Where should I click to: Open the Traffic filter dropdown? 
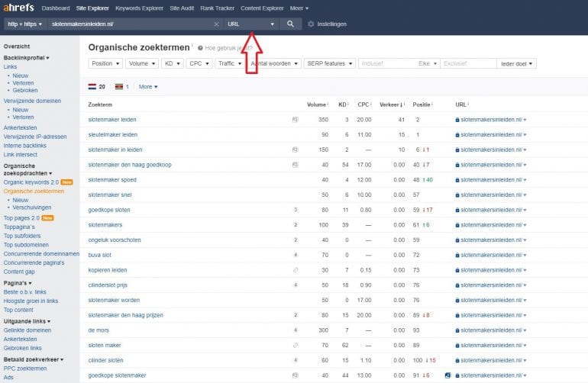click(230, 63)
